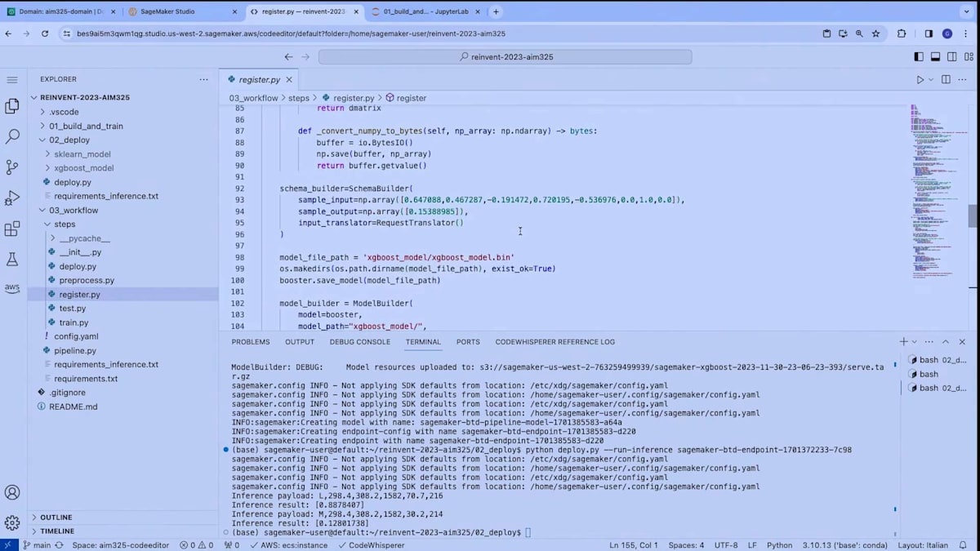Screen dimensions: 980x551
Task: Open the Search view in activity bar
Action: point(12,136)
